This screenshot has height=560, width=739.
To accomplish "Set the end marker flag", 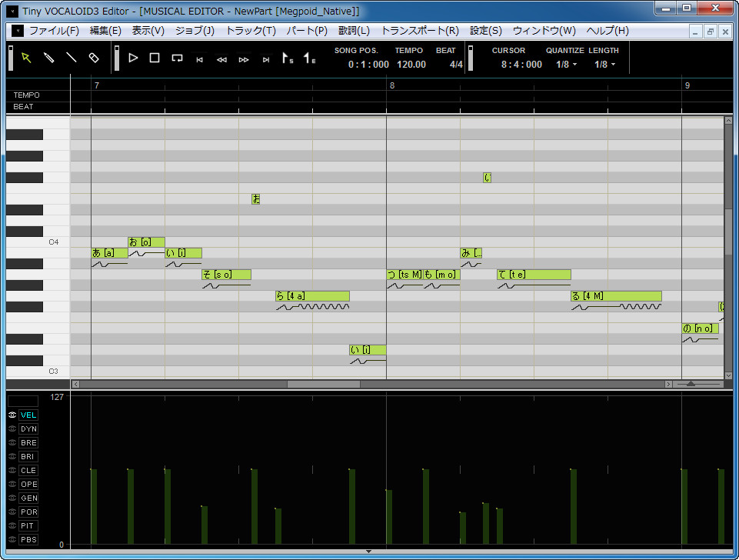I will click(x=310, y=58).
